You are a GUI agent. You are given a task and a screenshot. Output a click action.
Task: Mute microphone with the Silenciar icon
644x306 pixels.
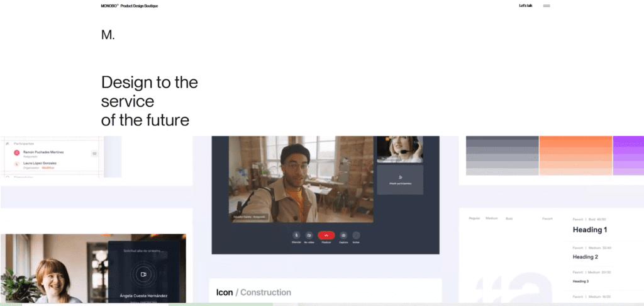pos(296,235)
